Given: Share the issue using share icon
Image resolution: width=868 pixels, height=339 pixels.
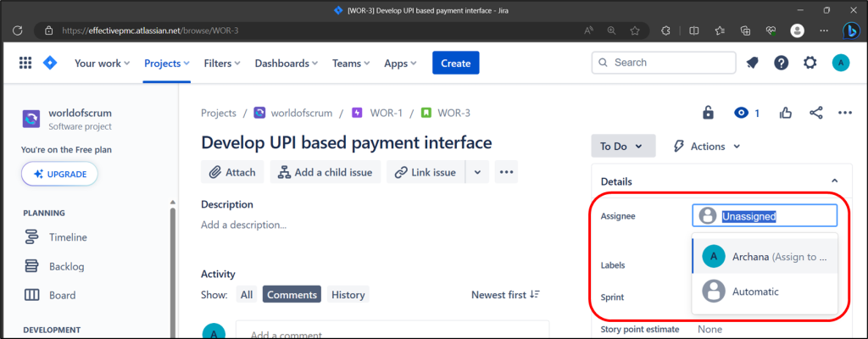Looking at the screenshot, I should (x=815, y=113).
